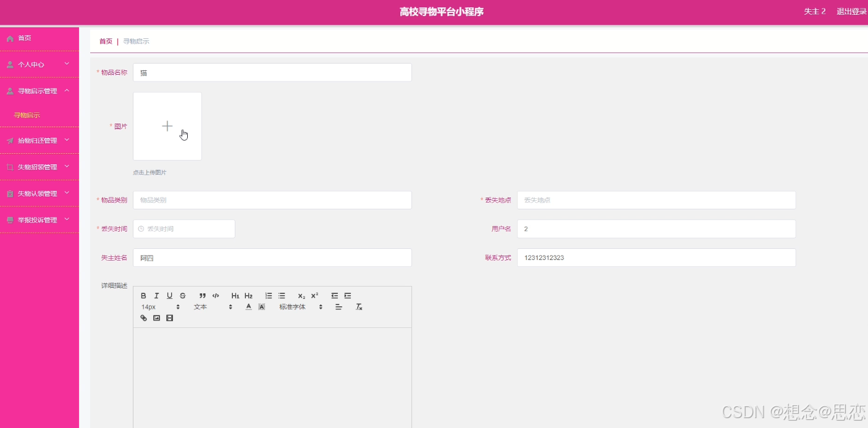Collapse the 寻物启示管理 sidebar menu
Screen dimensions: 868x428
(40, 91)
